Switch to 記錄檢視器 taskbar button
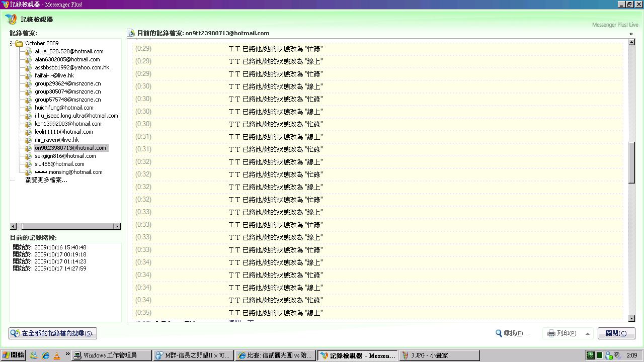The width and height of the screenshot is (644, 362). (x=358, y=355)
